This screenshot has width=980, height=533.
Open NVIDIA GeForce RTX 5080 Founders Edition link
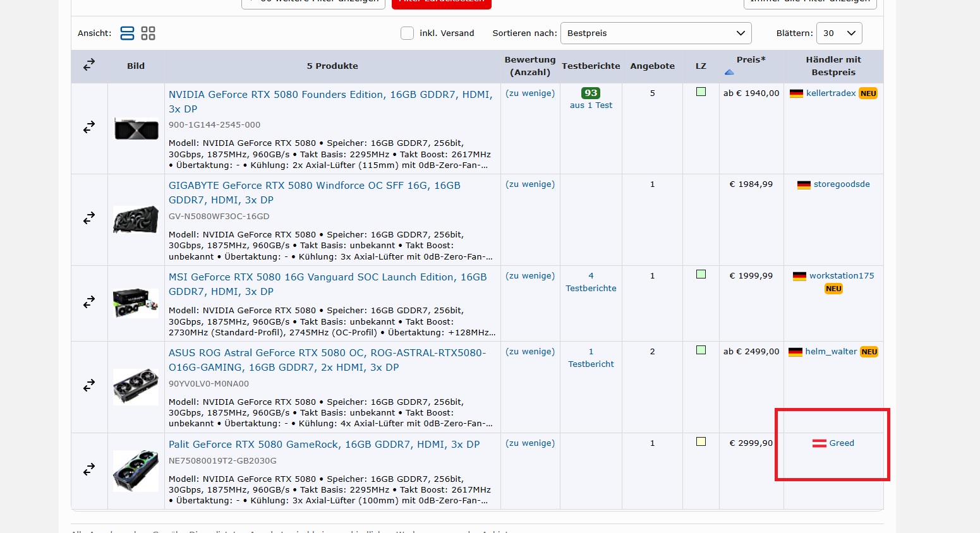pyautogui.click(x=330, y=102)
